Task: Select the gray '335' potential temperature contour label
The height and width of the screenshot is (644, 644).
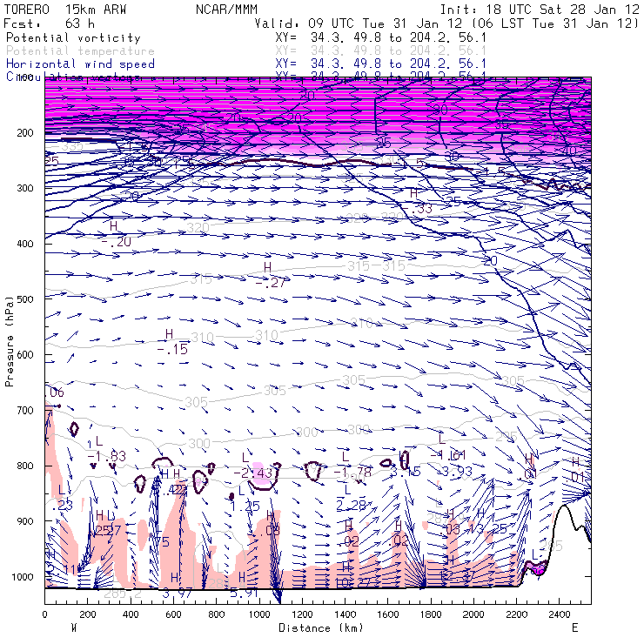Action: pyautogui.click(x=72, y=146)
